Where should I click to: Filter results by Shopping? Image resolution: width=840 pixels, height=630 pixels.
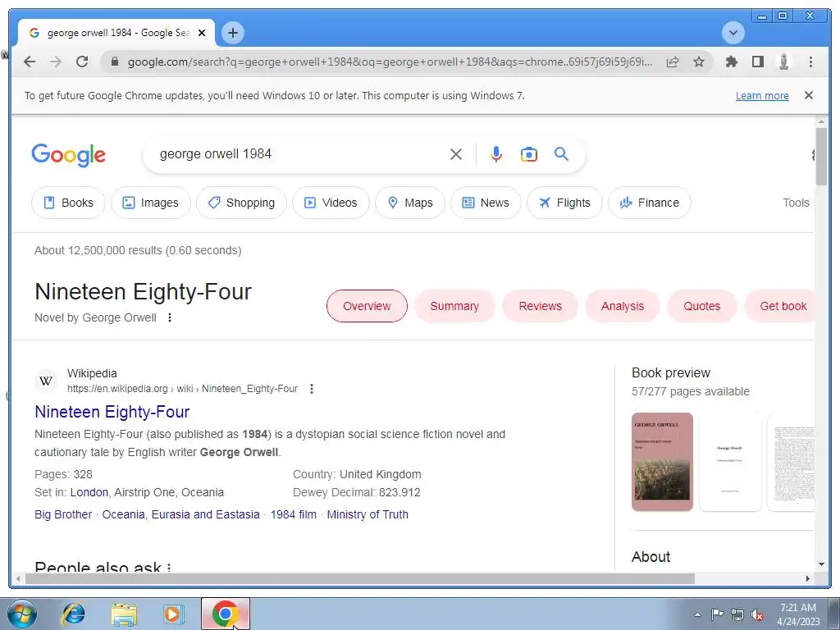(x=241, y=203)
